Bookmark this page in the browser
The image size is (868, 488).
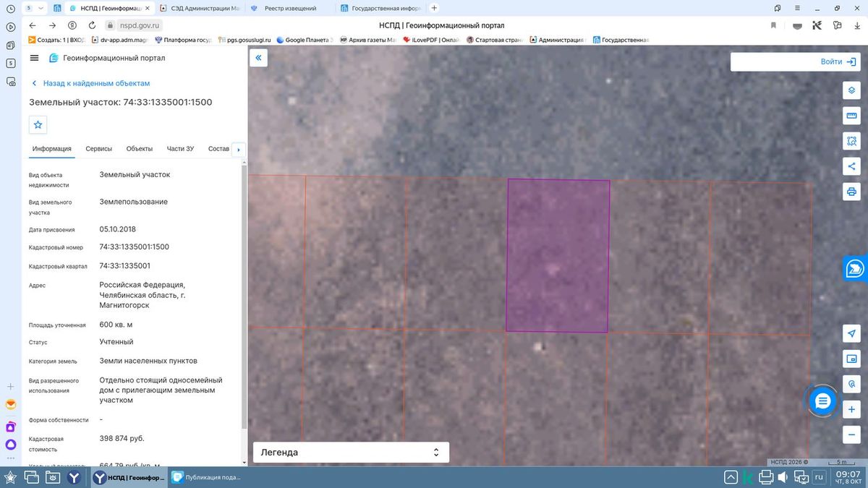(x=773, y=25)
